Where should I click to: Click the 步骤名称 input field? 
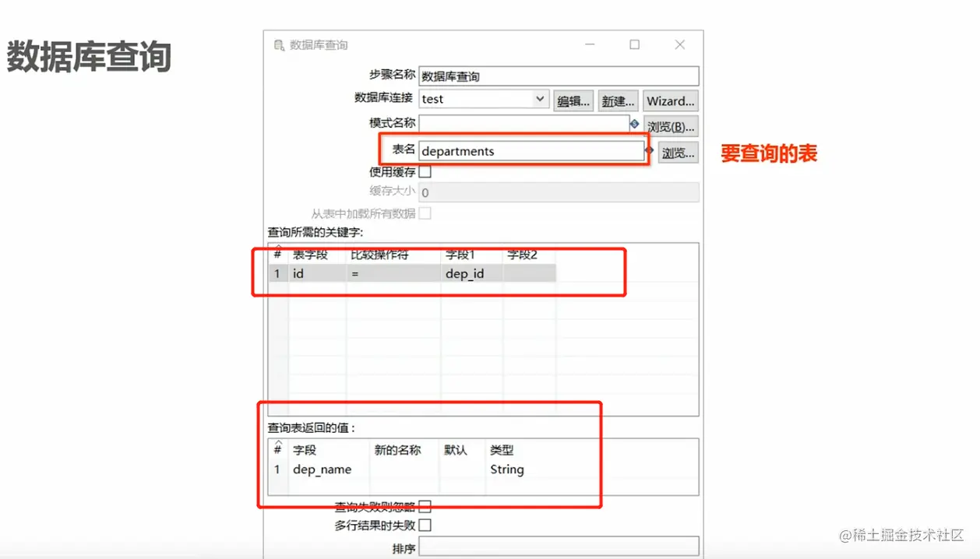(559, 76)
